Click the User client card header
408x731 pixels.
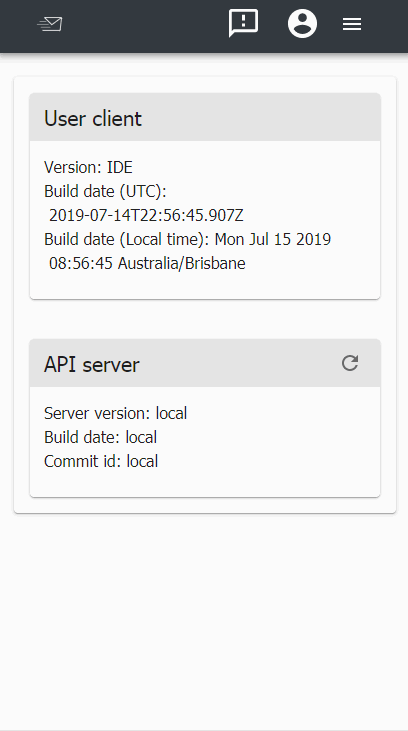coord(205,117)
